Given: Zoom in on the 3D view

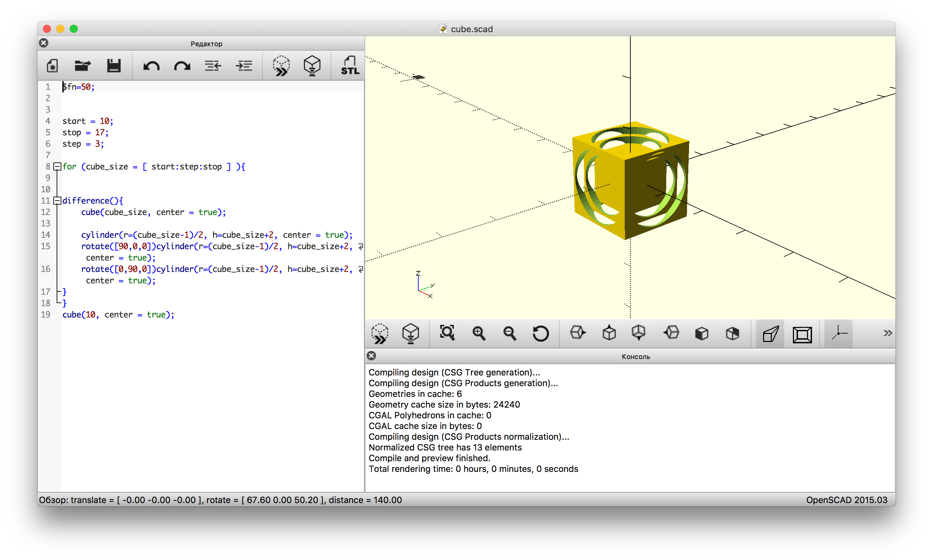Looking at the screenshot, I should [479, 333].
